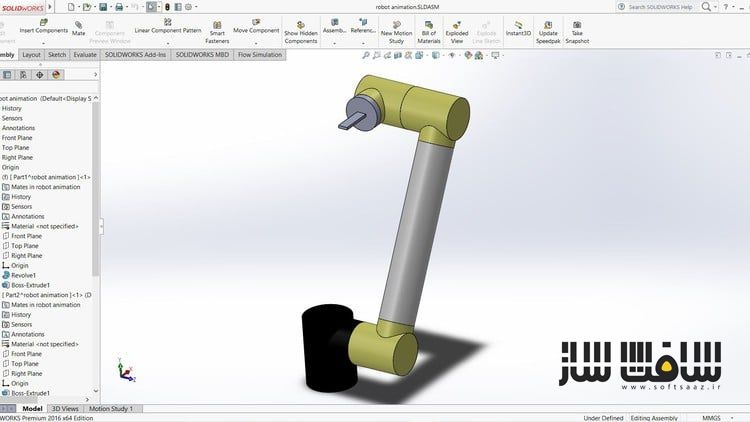
Task: Click the Edit Appearance sphere icon in view toolbar
Action: click(x=468, y=56)
